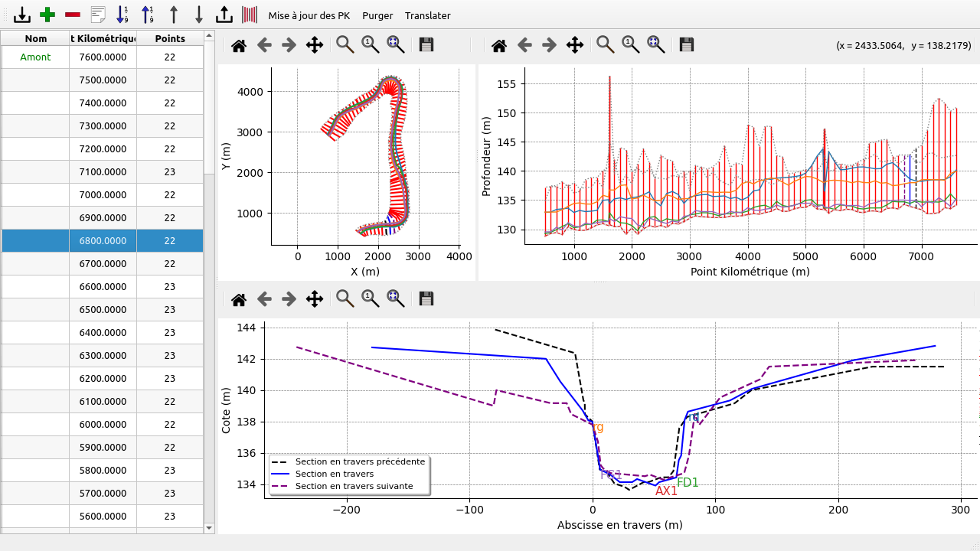Screen dimensions: 980x551
Task: Reset plan view with its home icon
Action: pos(239,45)
